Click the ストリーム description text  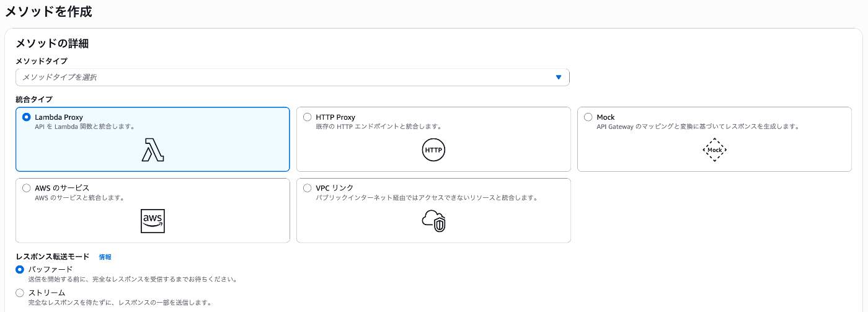tap(120, 303)
